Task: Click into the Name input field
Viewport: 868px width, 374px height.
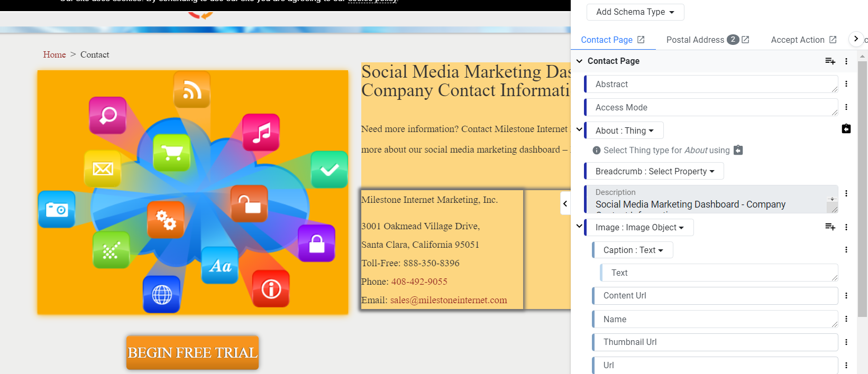Action: (x=715, y=319)
